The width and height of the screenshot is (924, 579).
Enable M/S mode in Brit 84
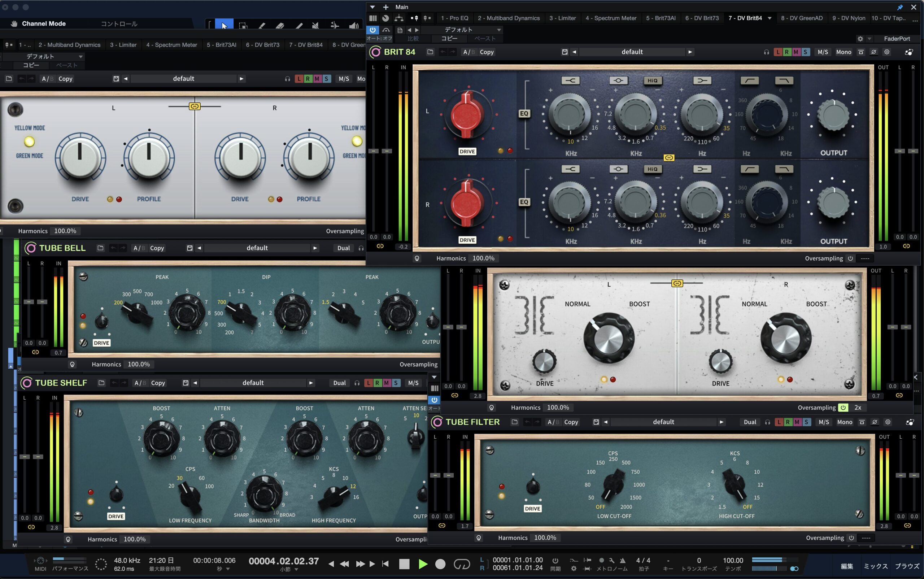pos(823,52)
